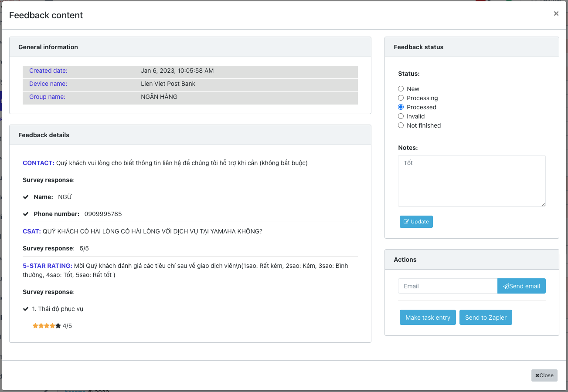Image resolution: width=568 pixels, height=392 pixels.
Task: Click Make task entry button
Action: point(428,318)
